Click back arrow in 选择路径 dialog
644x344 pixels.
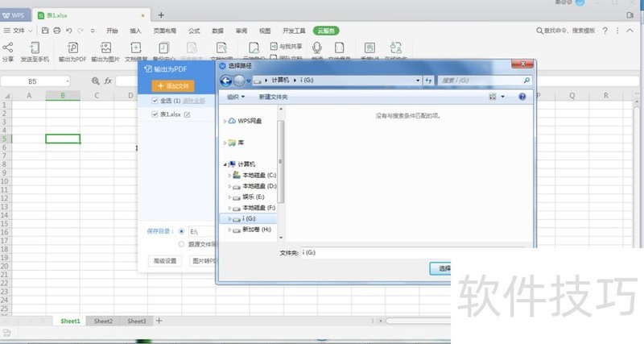click(x=226, y=81)
